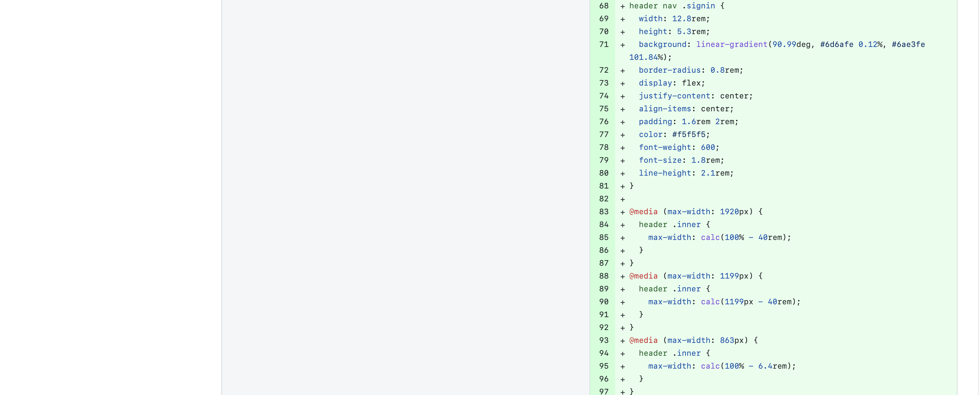The width and height of the screenshot is (980, 395).
Task: Click the 'color: #f5f5f5' declaration
Action: [674, 134]
